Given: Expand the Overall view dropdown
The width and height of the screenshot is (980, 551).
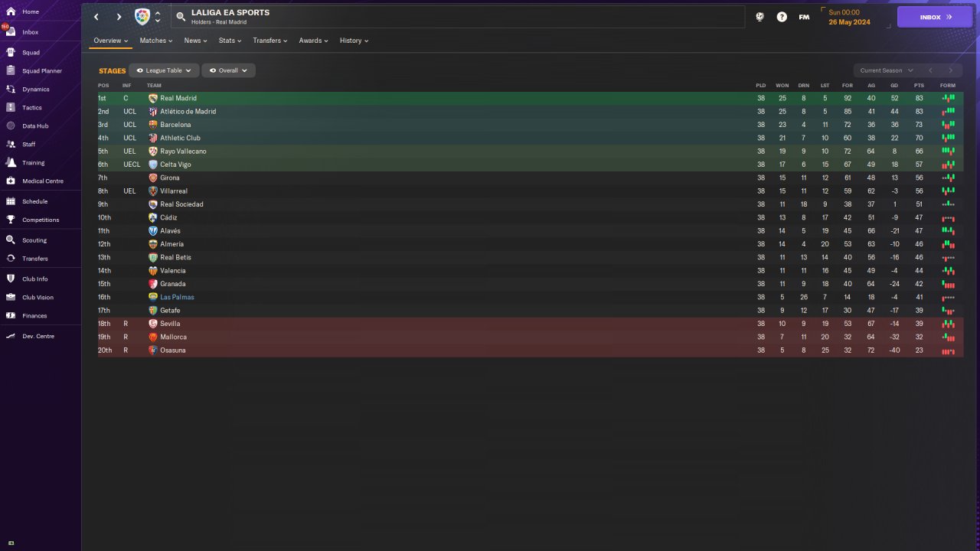Looking at the screenshot, I should (x=228, y=70).
